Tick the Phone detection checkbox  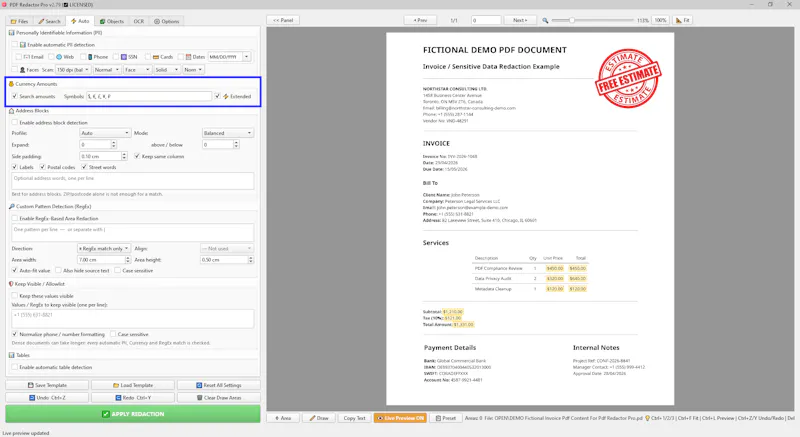pos(83,57)
